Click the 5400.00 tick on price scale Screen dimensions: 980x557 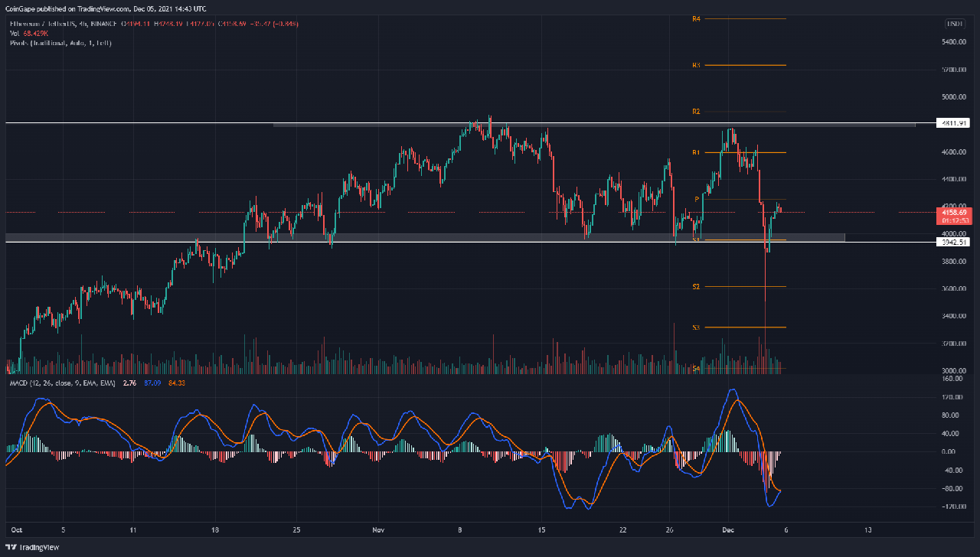pos(953,42)
